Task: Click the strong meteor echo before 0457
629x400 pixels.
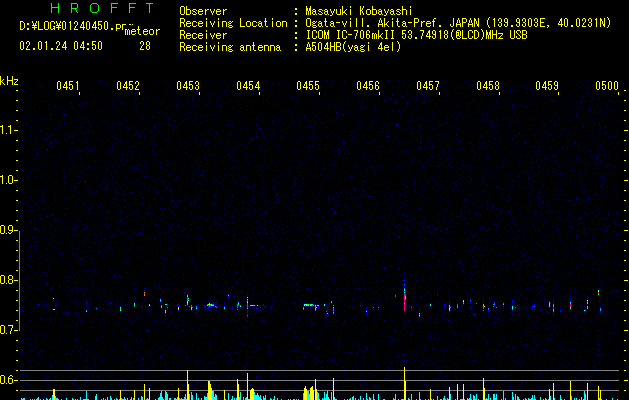Action: (404, 298)
